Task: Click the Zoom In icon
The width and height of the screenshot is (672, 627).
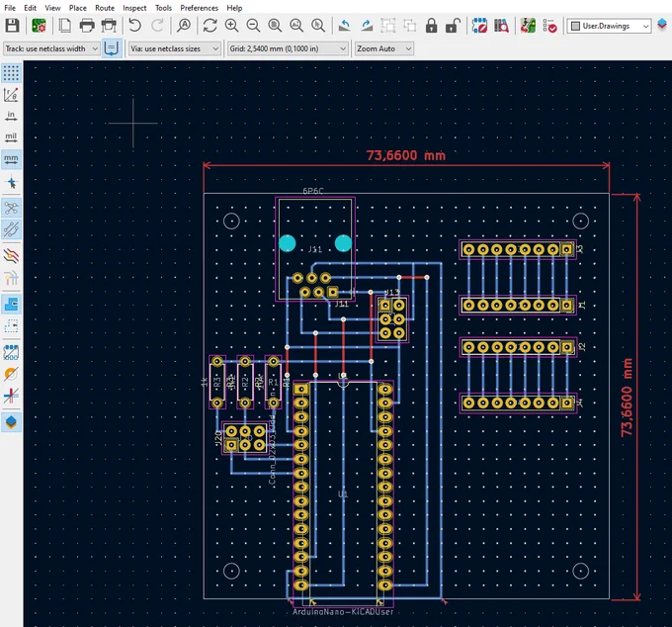Action: tap(231, 26)
